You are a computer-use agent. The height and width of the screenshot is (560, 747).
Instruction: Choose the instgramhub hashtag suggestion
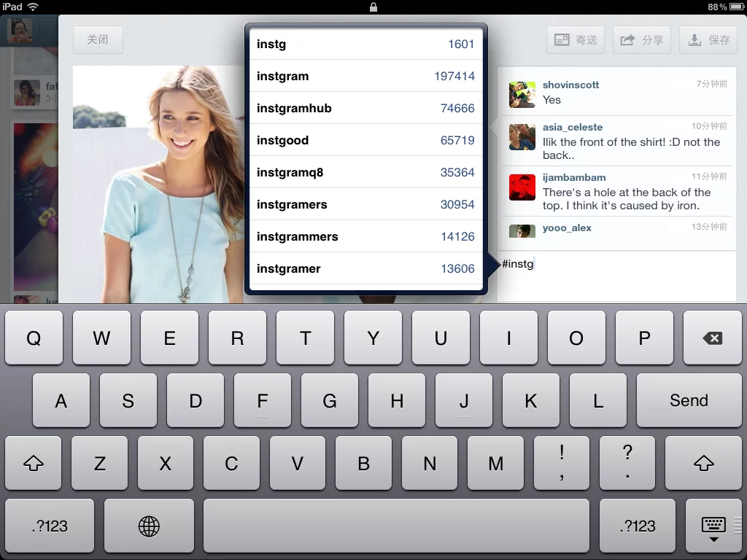pyautogui.click(x=366, y=108)
